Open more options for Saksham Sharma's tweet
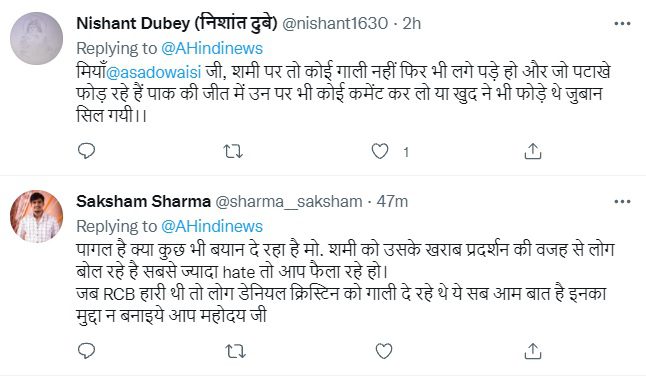 tap(622, 202)
